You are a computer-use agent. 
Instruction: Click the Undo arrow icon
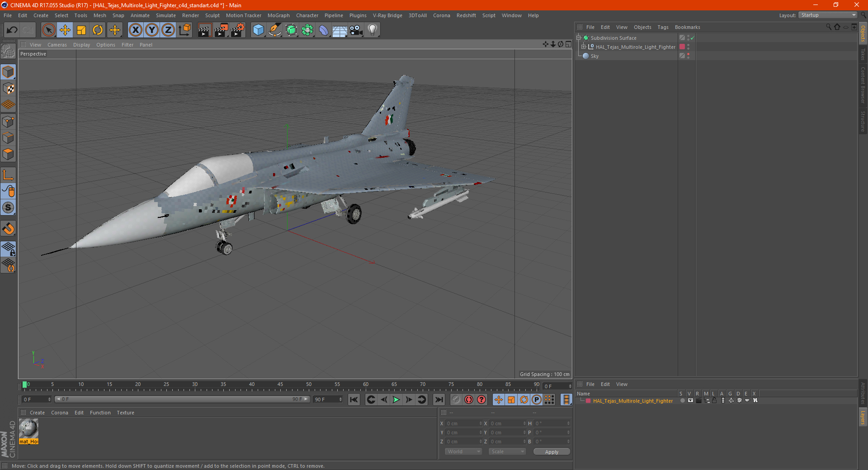coord(12,30)
